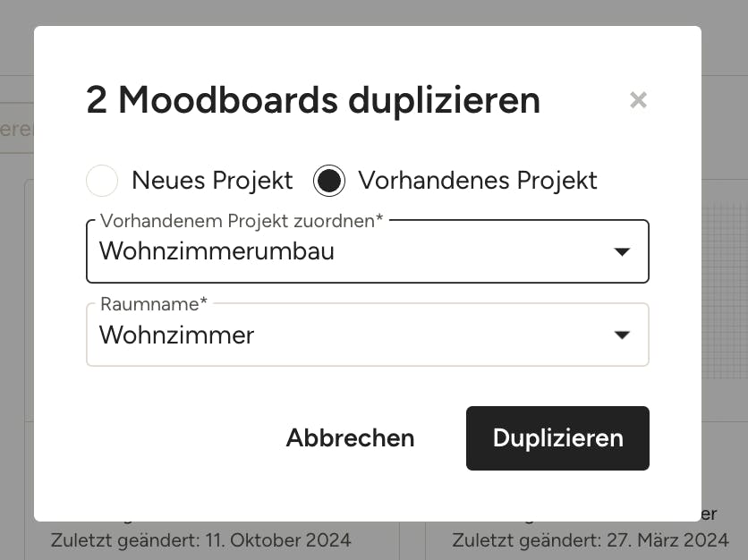This screenshot has width=748, height=560.
Task: Click the selected room value 'Wohnzimmer'
Action: pos(176,335)
